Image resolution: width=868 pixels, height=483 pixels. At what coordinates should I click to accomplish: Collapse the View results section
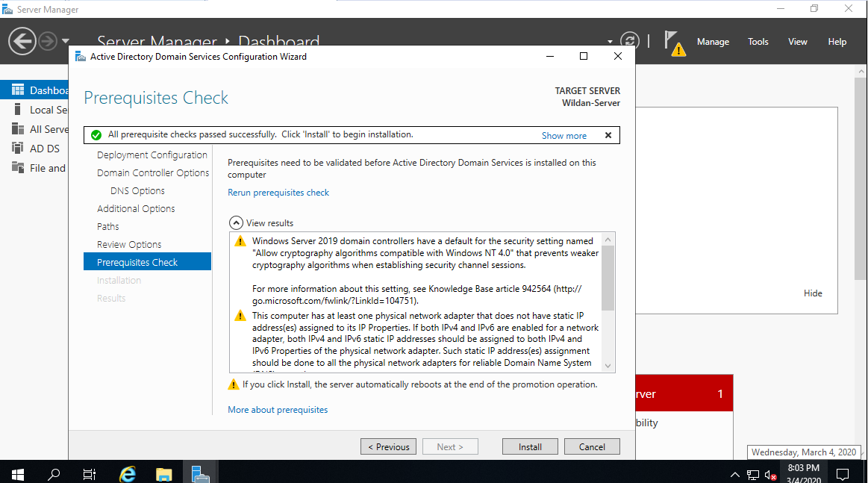[x=236, y=222]
